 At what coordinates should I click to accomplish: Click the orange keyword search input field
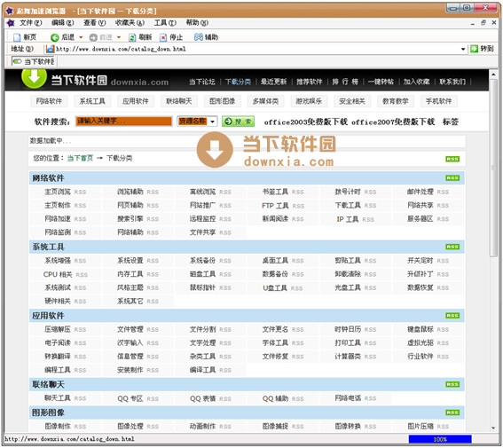click(x=123, y=122)
